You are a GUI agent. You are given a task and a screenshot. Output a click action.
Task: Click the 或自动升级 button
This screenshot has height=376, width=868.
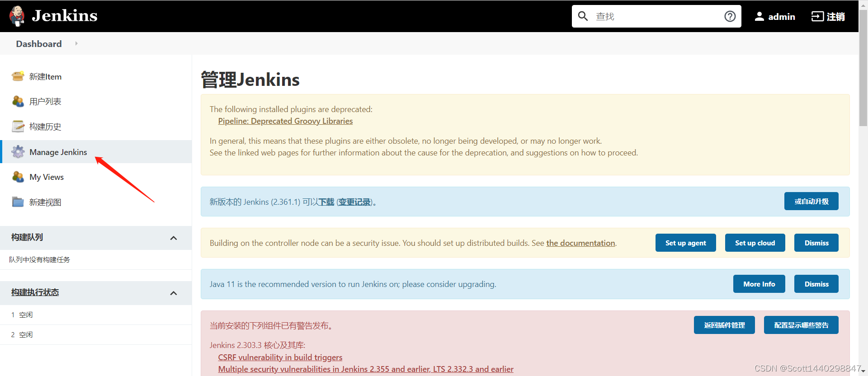[x=811, y=201]
